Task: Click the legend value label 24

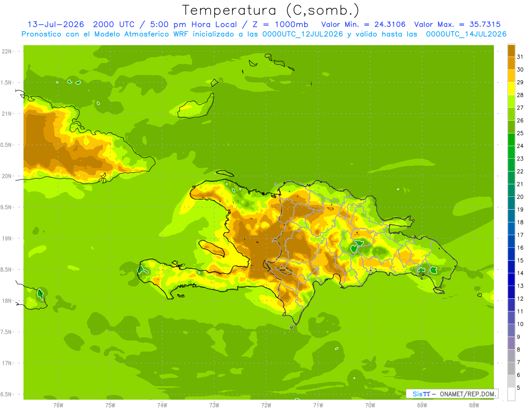Action: pos(520,146)
